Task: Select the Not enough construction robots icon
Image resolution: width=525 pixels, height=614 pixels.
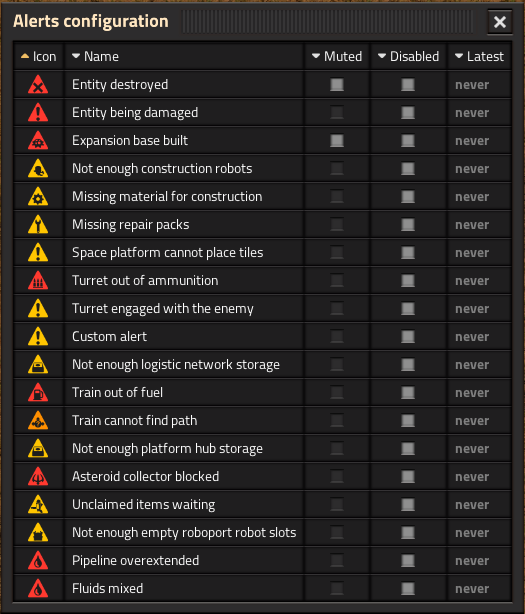Action: (x=38, y=169)
